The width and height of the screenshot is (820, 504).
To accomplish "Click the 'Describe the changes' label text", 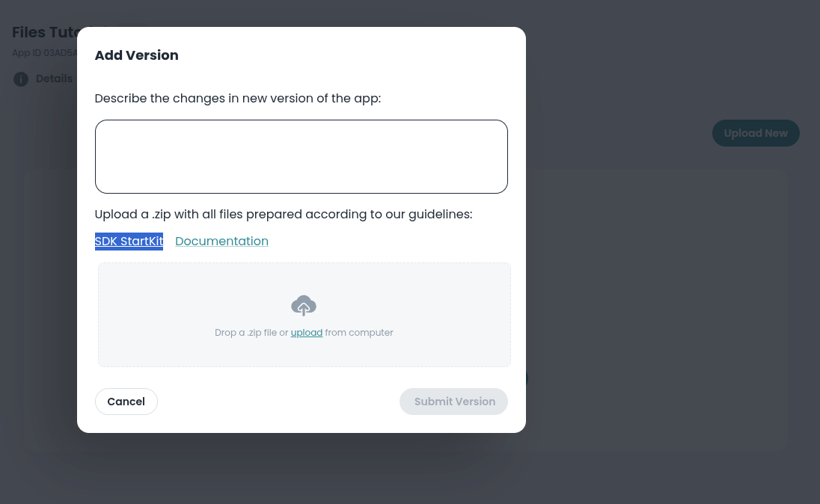I will [x=237, y=98].
